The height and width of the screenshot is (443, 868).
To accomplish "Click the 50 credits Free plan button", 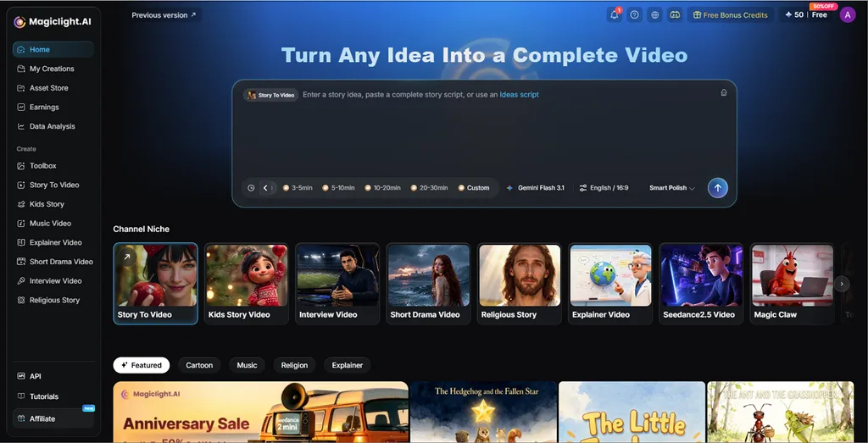I will click(x=806, y=15).
